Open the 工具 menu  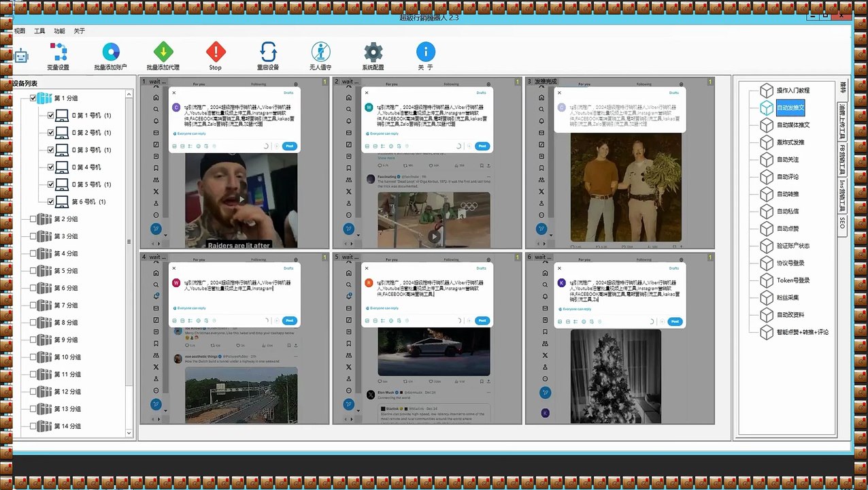(x=39, y=31)
